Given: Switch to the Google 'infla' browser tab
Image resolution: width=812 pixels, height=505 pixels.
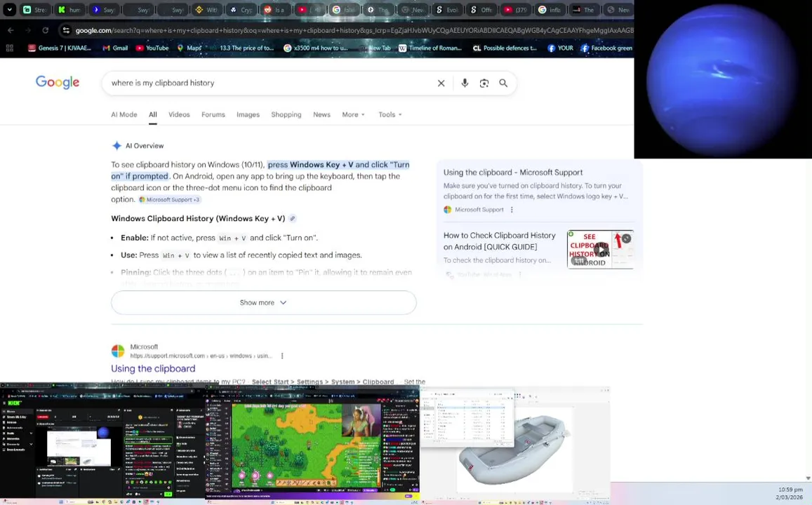Looking at the screenshot, I should pos(550,10).
